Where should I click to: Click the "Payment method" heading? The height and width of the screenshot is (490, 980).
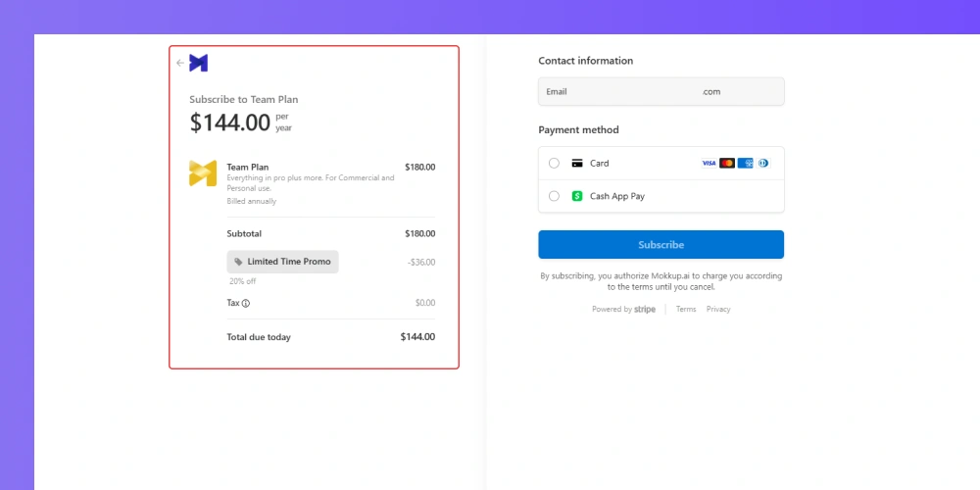coord(579,130)
